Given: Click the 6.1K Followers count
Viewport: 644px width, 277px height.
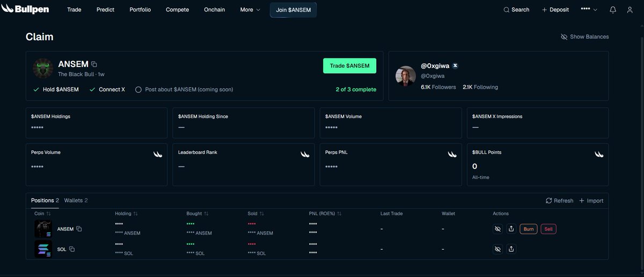Looking at the screenshot, I should coord(438,87).
